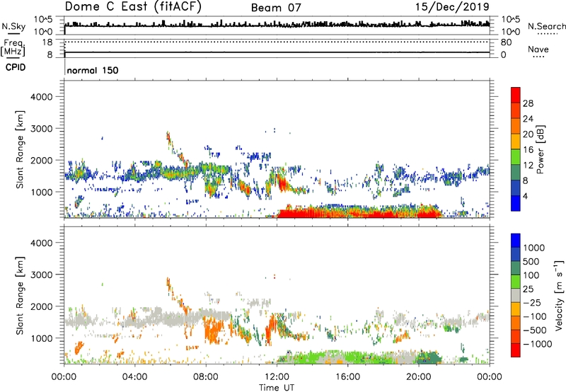Click the "4000" range tick in the power panel
566x392 pixels.
click(41, 97)
